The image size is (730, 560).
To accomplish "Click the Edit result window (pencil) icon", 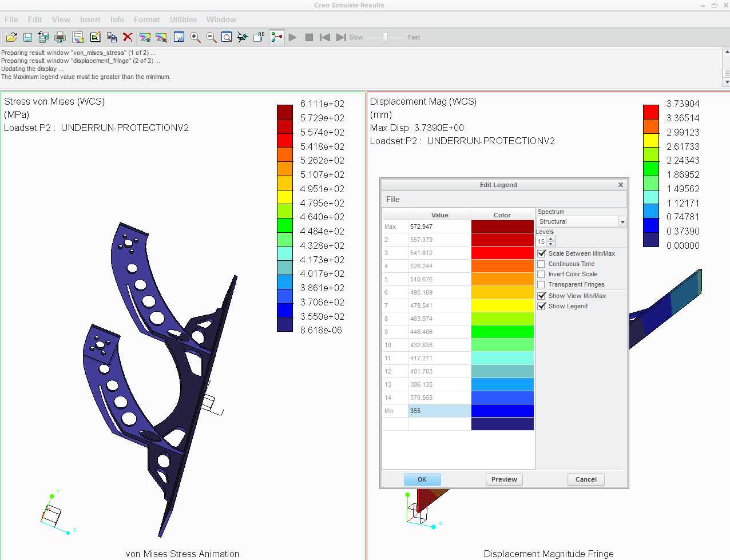I will click(95, 37).
